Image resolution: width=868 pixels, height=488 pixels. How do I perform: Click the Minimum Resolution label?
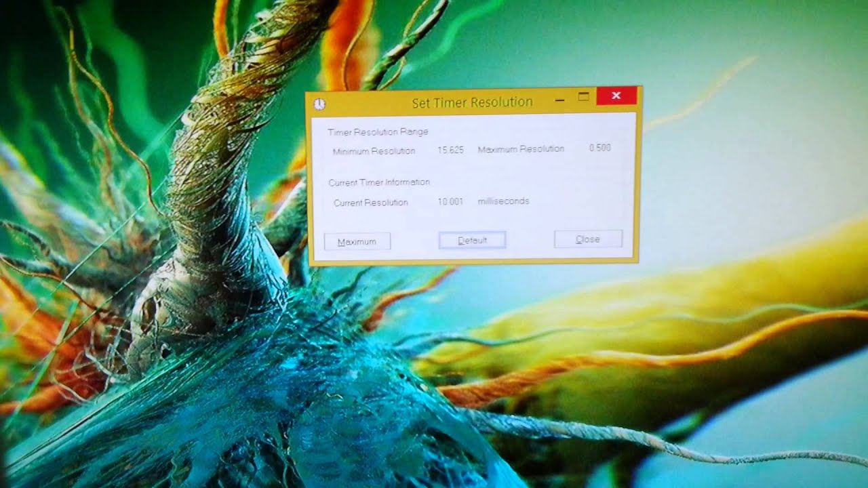[x=374, y=151]
